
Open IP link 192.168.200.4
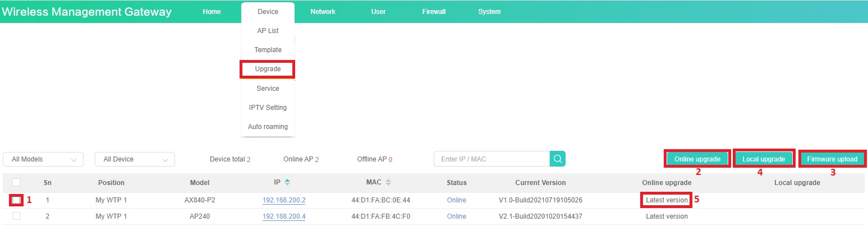283,217
